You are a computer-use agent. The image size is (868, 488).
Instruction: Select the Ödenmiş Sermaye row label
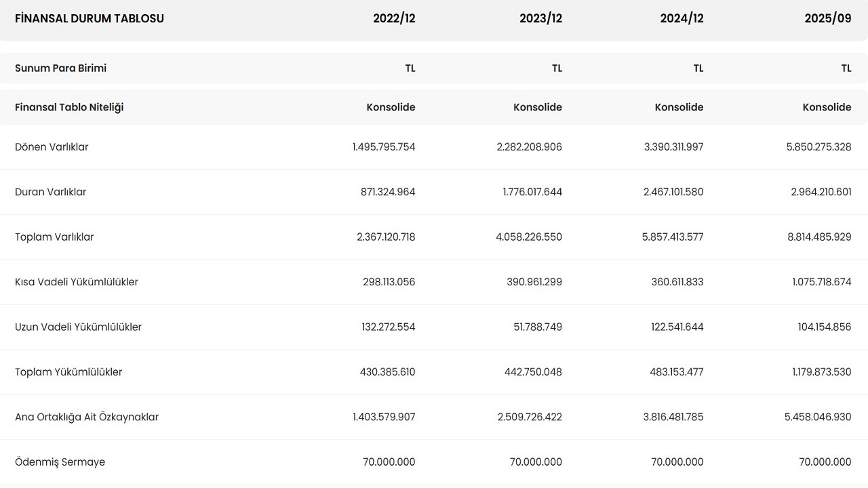click(60, 462)
